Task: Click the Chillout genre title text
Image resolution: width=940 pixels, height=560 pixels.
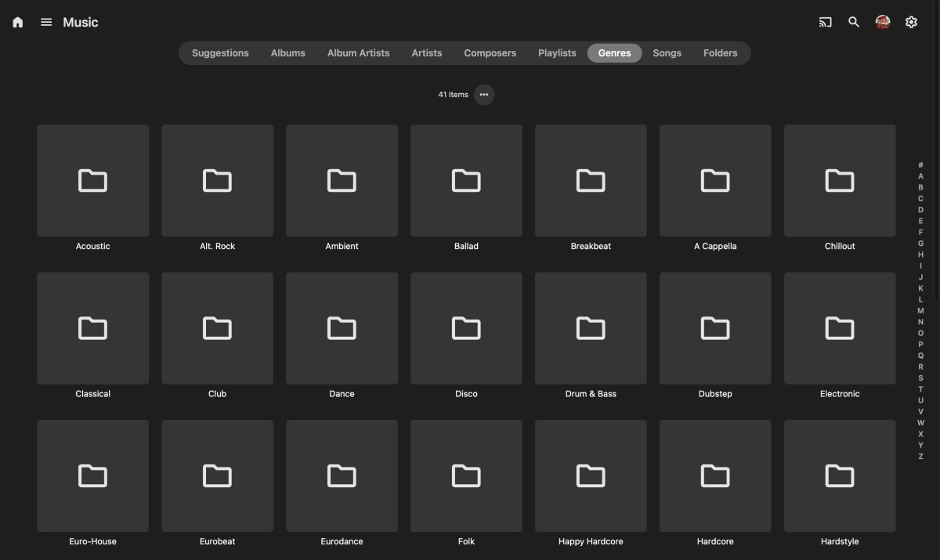Action: [x=840, y=246]
